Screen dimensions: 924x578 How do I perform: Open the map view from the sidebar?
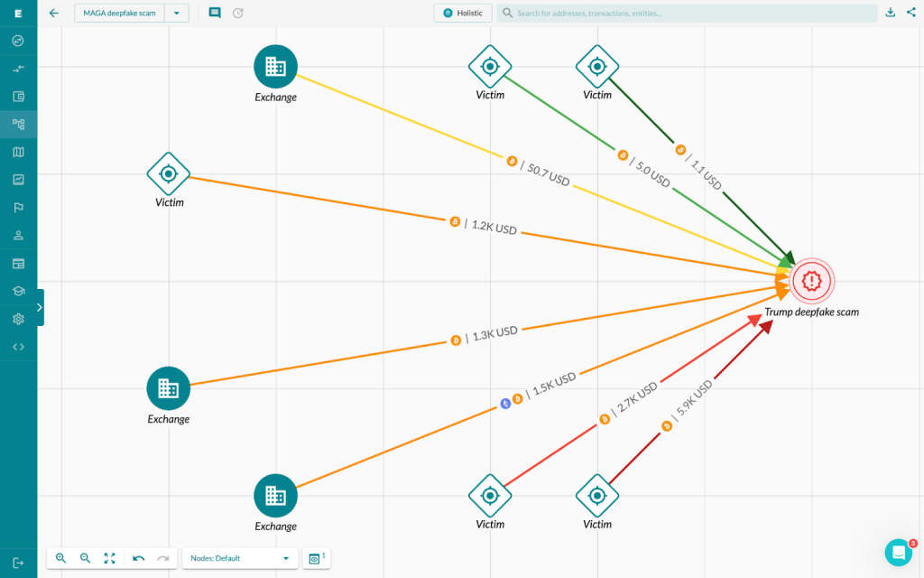[x=18, y=152]
